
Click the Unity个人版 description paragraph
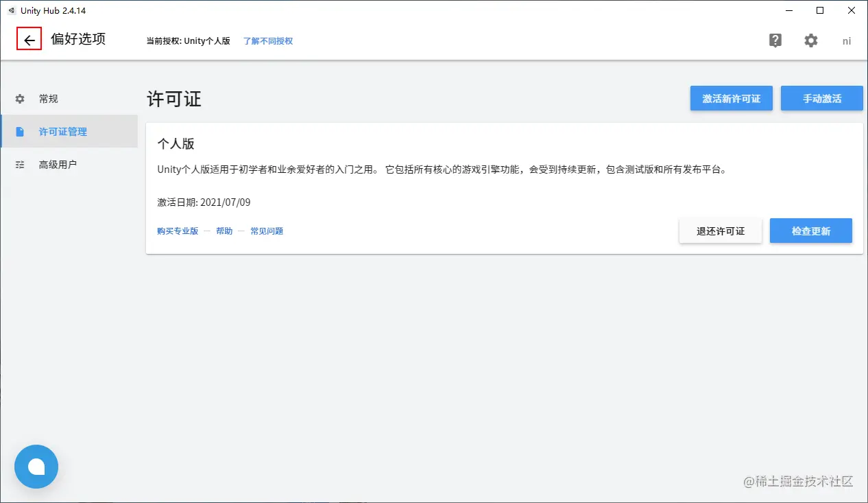point(442,169)
